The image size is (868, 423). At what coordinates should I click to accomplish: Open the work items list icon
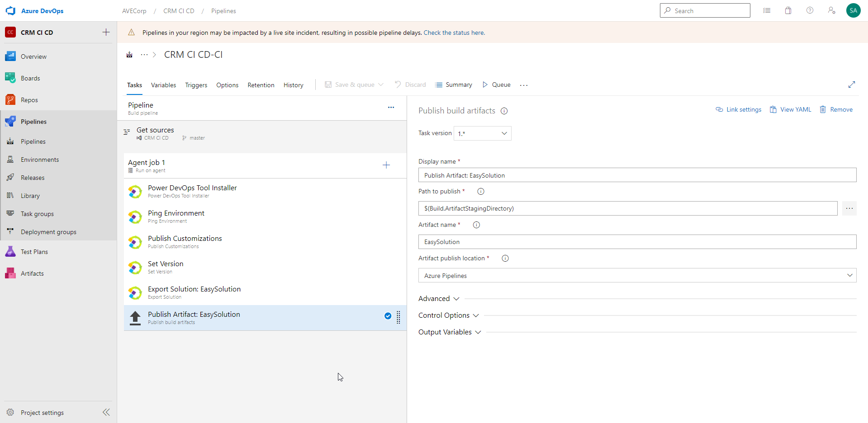767,10
